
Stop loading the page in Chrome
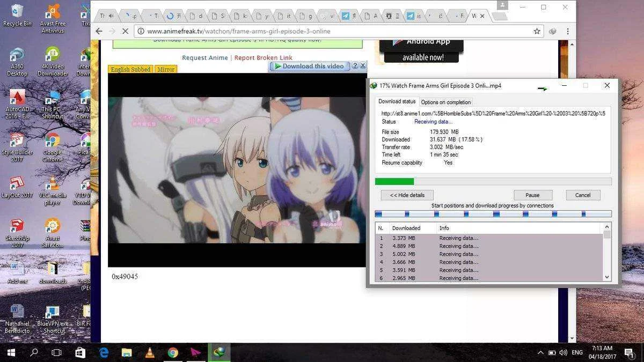125,31
